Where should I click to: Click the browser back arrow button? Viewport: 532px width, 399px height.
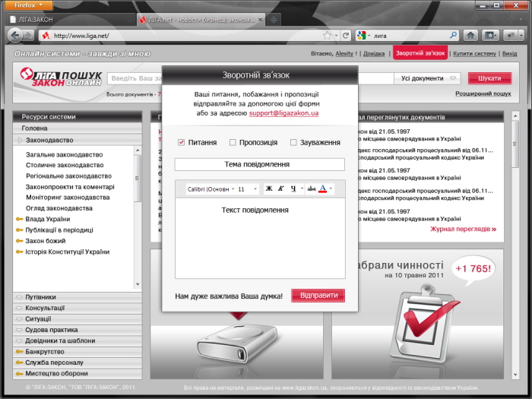14,35
